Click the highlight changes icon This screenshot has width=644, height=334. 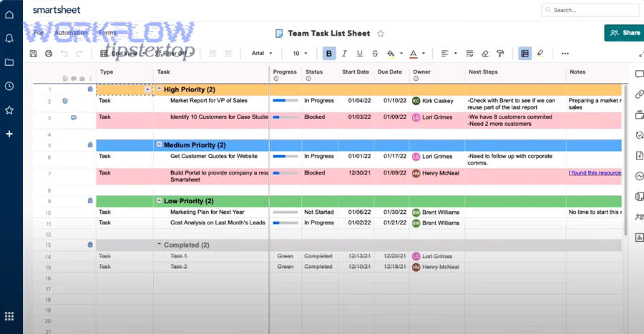(x=540, y=54)
